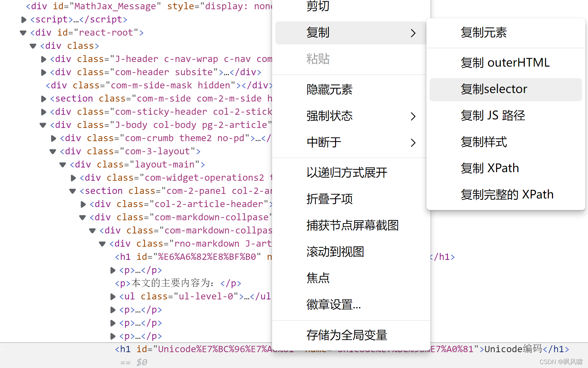588x368 pixels.
Task: Click the chevron arrow beside 中断于
Action: click(x=413, y=142)
